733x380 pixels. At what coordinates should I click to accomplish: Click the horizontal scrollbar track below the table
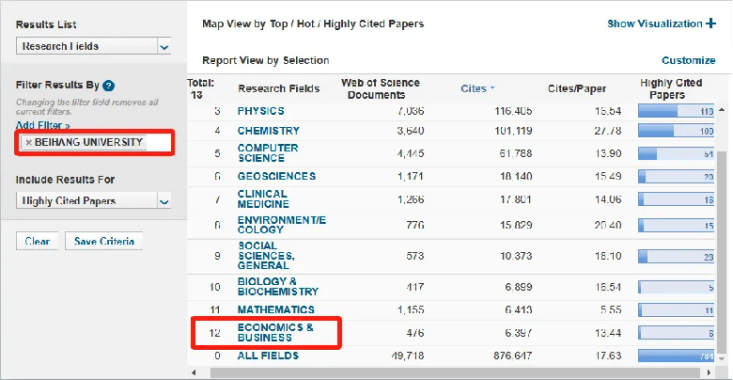pos(454,373)
